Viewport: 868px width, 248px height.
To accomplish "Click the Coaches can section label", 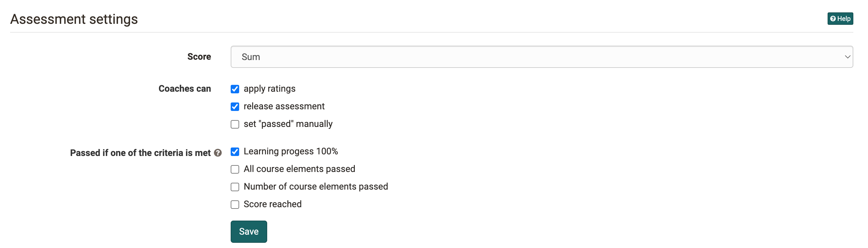I will click(x=184, y=89).
